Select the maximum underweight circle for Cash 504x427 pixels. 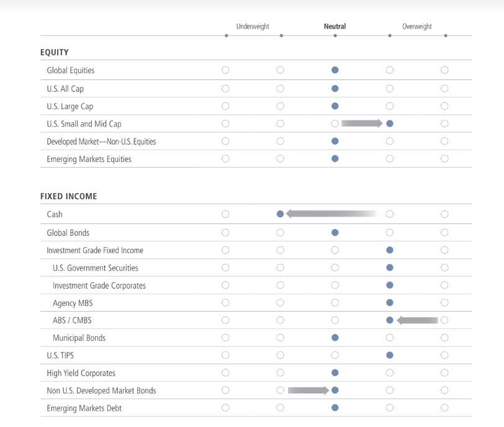225,214
